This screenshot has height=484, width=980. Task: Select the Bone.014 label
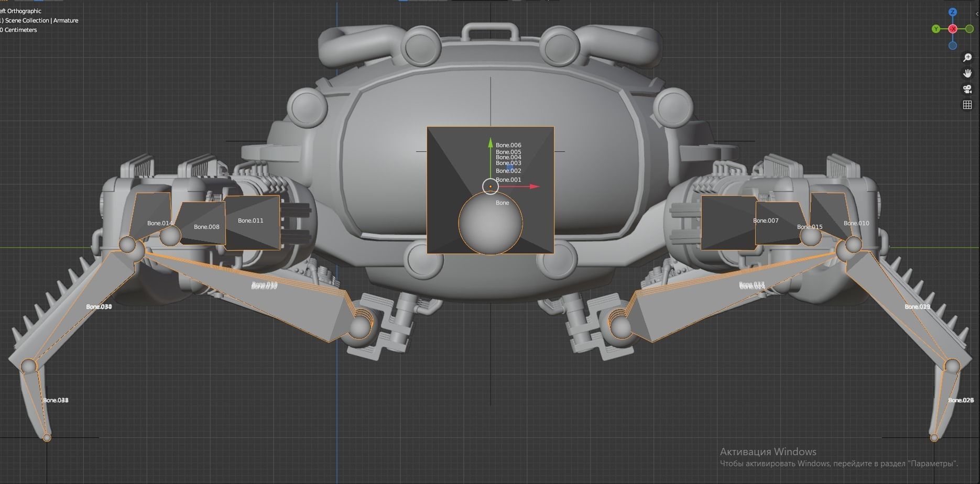coord(160,223)
